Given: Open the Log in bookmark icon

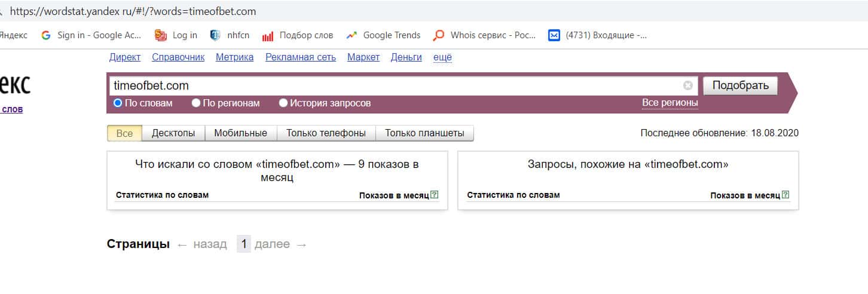Looking at the screenshot, I should click(160, 35).
